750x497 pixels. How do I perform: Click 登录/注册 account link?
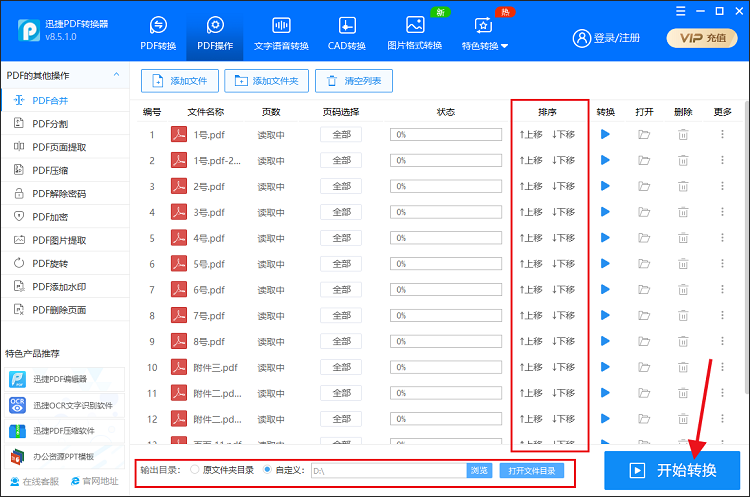tap(606, 38)
